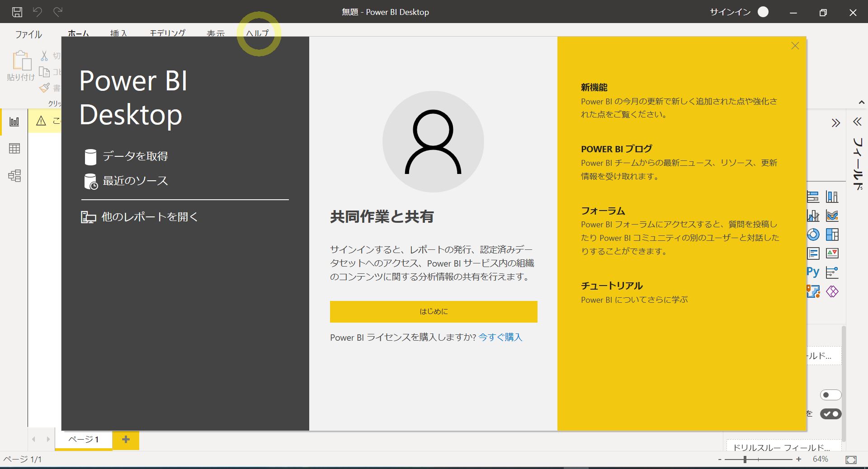Screen dimensions: 868x469
Task: Click previous page navigation arrow
Action: tap(33, 439)
